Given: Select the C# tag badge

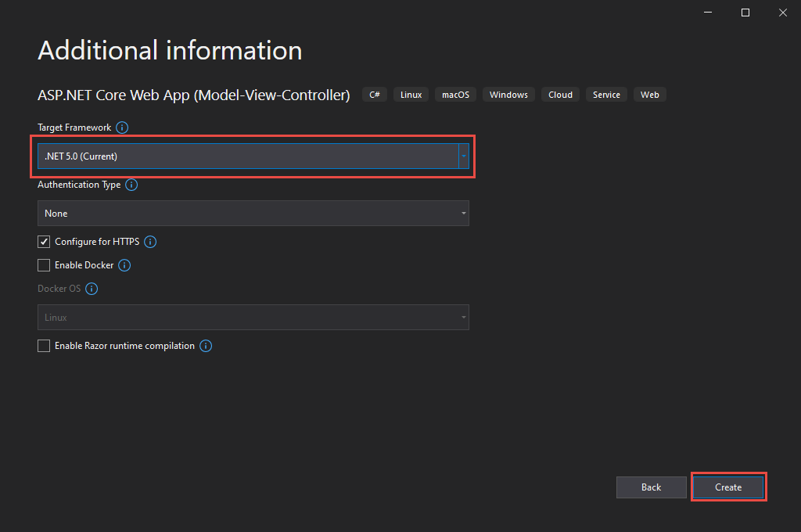Looking at the screenshot, I should (374, 94).
